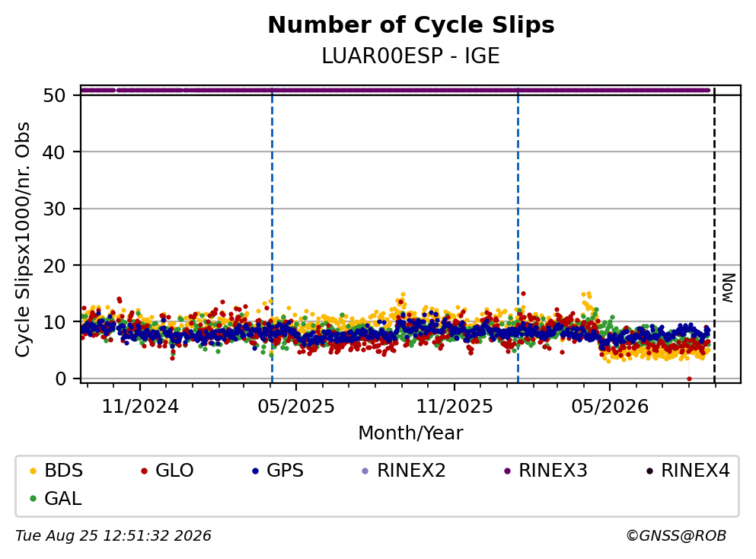Click the chart title Number of Cycle Slips
The height and width of the screenshot is (559, 756).
411,25
